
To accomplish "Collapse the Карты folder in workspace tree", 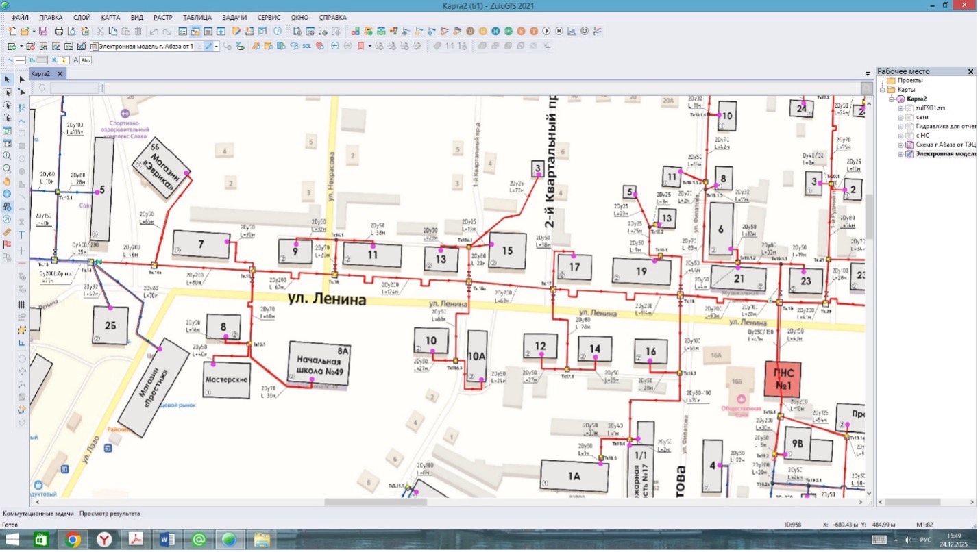I will [x=883, y=90].
